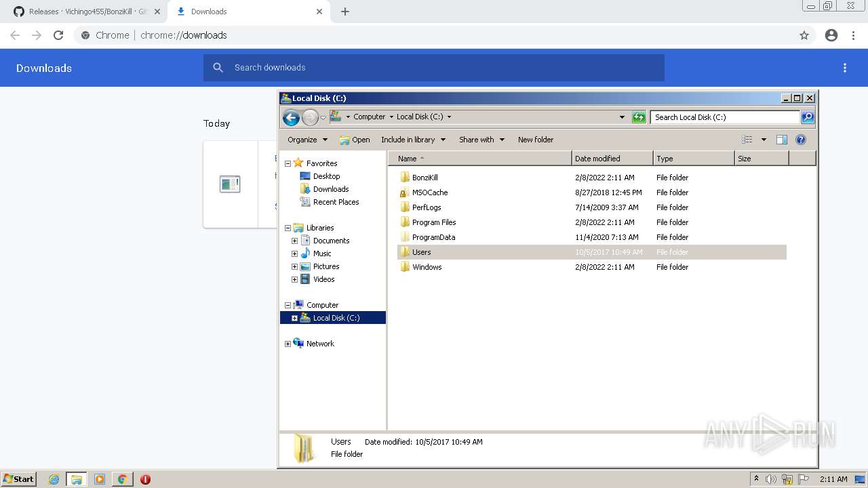Image resolution: width=868 pixels, height=488 pixels.
Task: Select the BonziKill folder icon
Action: (405, 178)
